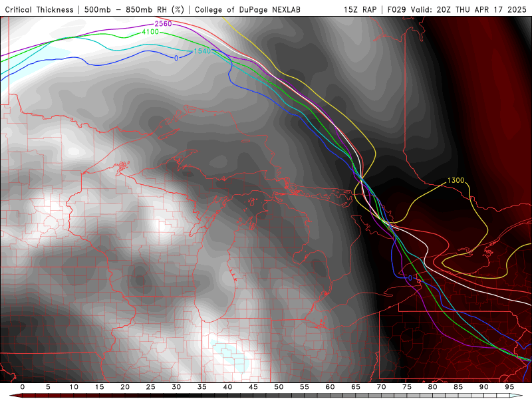Screen dimensions: 532x399
Task: Click the '80' value on the color scale
Action: click(433, 387)
